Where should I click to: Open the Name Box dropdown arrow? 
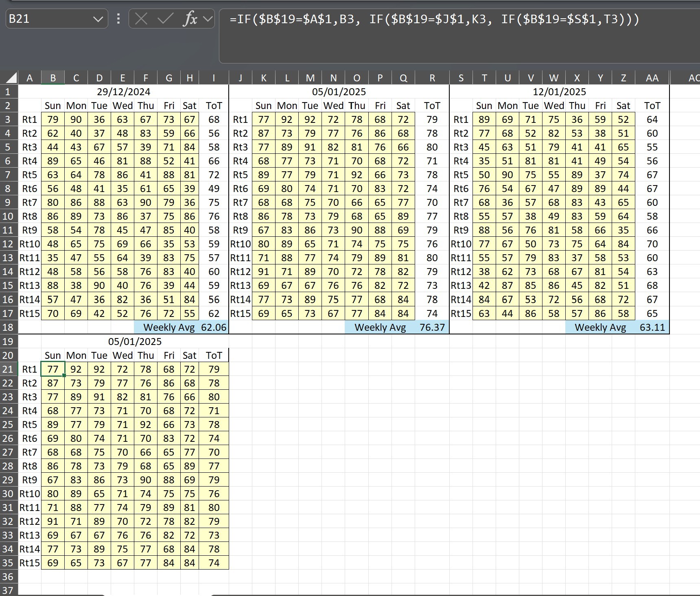coord(98,19)
